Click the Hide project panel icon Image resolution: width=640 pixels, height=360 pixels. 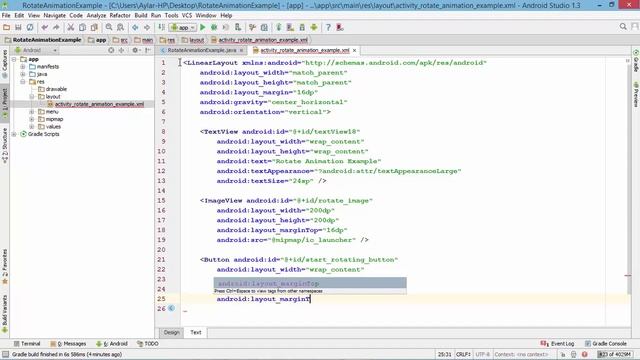[148, 50]
